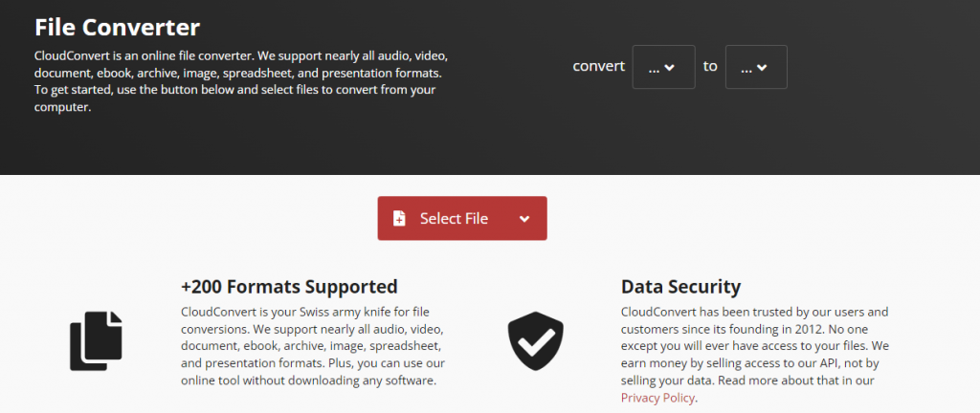
Task: Open the Privacy Policy link
Action: tap(657, 398)
